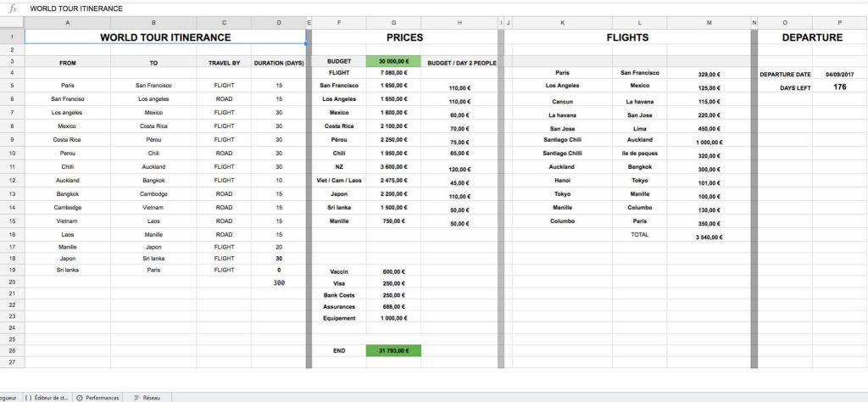868x402 pixels.
Task: Select the DAYS LEFT value 176
Action: click(839, 87)
